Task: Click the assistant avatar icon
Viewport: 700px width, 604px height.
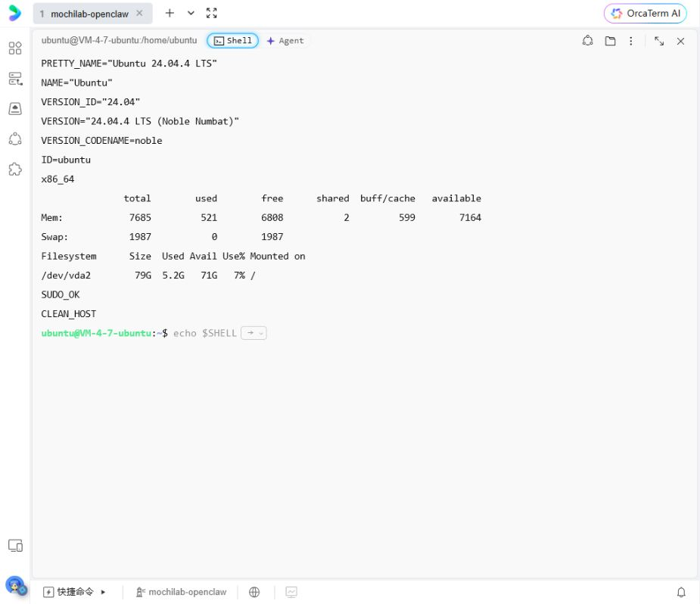Action: click(x=16, y=585)
